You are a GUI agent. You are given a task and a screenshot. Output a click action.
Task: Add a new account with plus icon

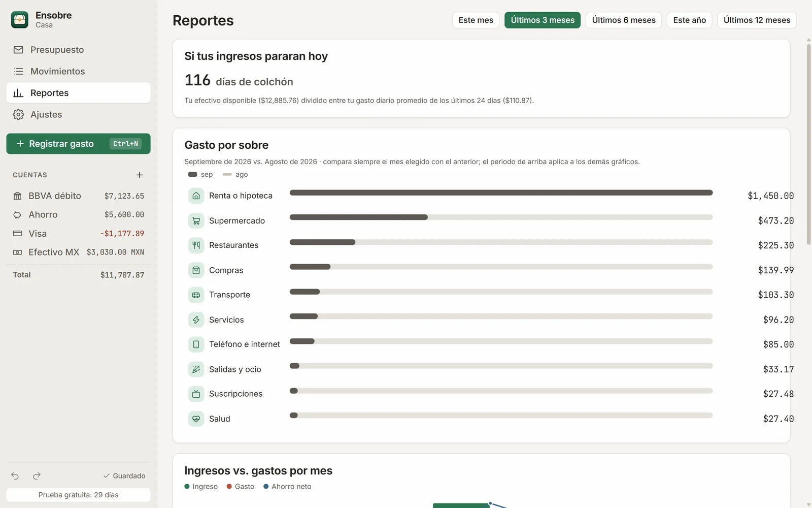pyautogui.click(x=140, y=175)
